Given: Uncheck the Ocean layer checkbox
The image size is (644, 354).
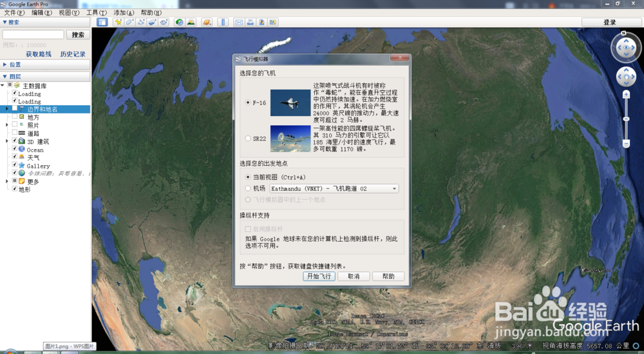Looking at the screenshot, I should (x=15, y=148).
